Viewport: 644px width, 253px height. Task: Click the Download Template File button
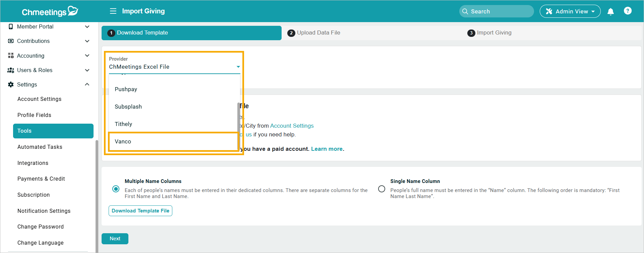click(x=140, y=211)
